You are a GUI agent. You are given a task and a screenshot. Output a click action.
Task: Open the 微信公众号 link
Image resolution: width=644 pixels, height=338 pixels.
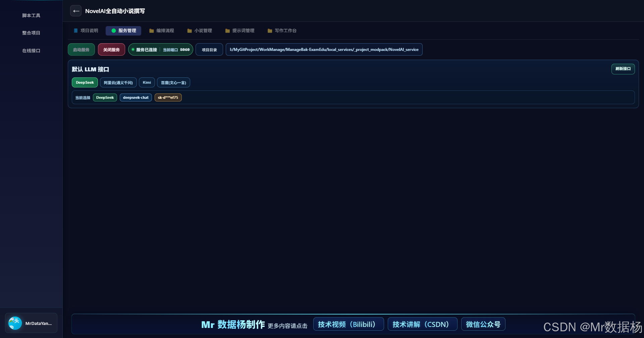pyautogui.click(x=483, y=324)
